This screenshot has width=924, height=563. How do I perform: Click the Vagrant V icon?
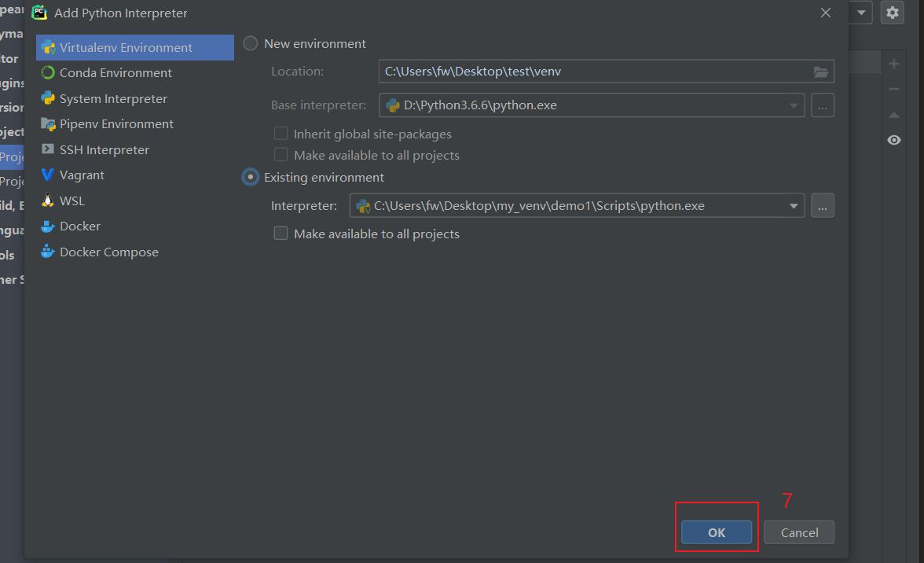tap(48, 175)
